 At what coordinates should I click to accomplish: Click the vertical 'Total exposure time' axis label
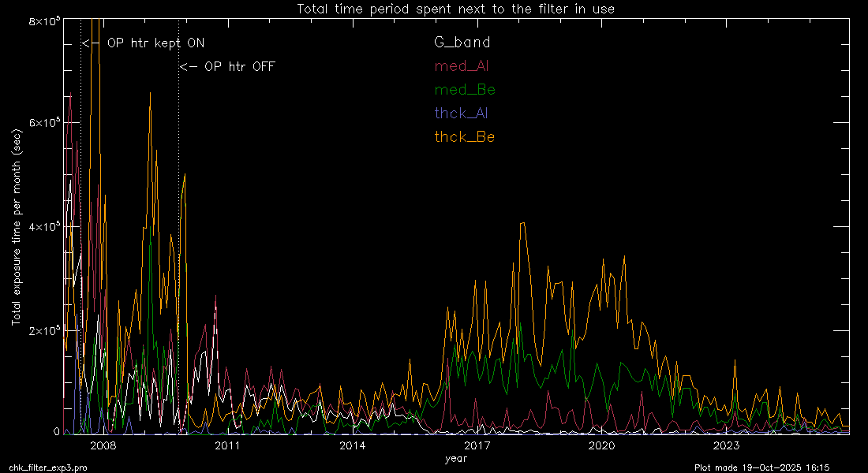[16, 229]
